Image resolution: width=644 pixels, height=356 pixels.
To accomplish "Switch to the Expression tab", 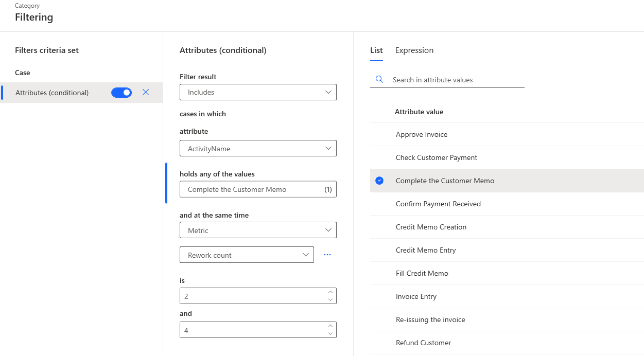I will point(414,50).
